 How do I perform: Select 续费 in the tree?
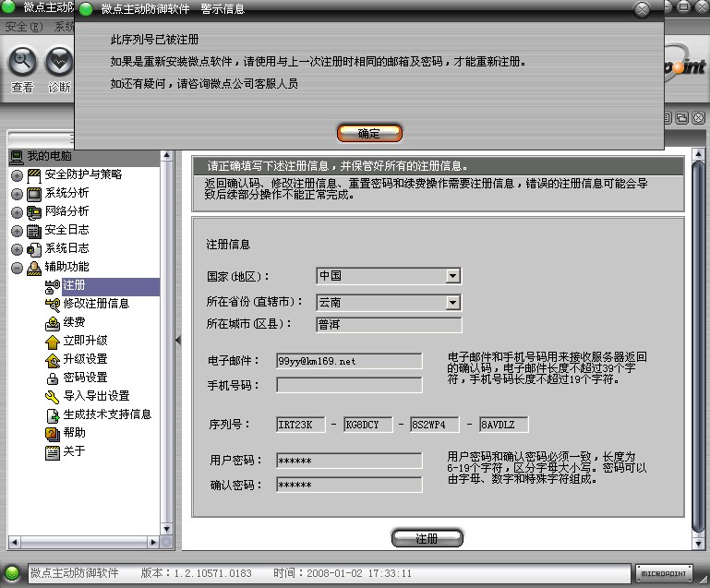(74, 322)
